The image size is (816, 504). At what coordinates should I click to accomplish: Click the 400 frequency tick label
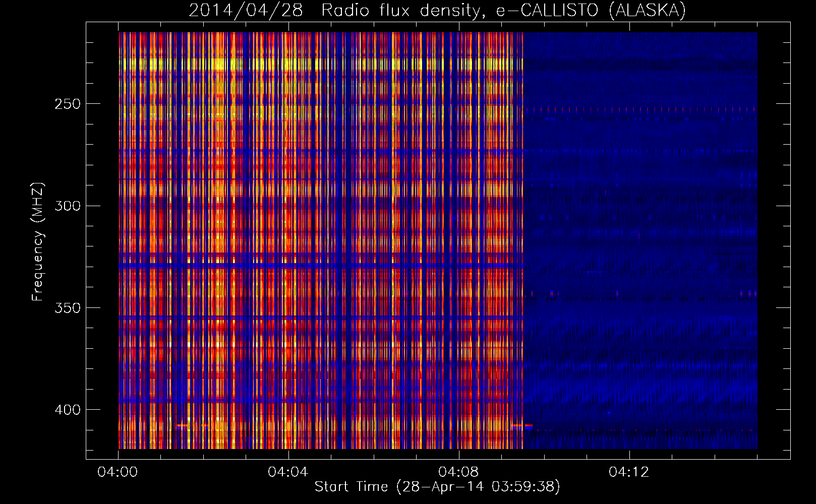tap(68, 410)
